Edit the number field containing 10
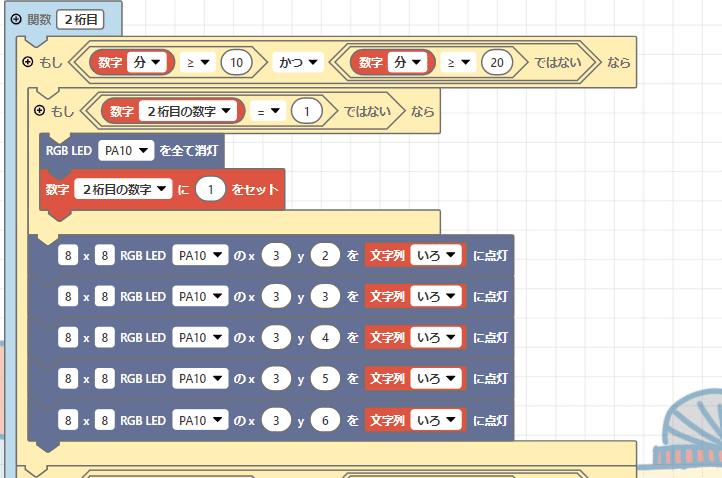Screen dimensions: 722x478 coord(236,62)
